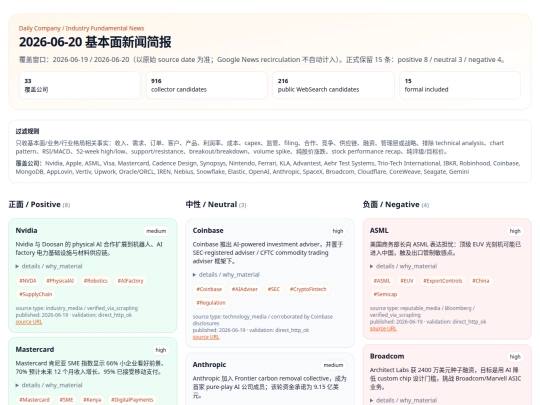Click the #AIAdviser tag

[245, 289]
